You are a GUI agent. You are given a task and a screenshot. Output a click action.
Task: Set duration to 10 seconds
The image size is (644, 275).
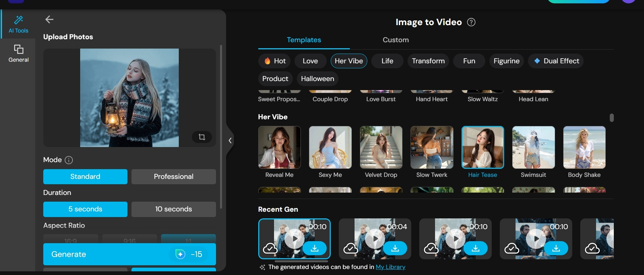(174, 209)
